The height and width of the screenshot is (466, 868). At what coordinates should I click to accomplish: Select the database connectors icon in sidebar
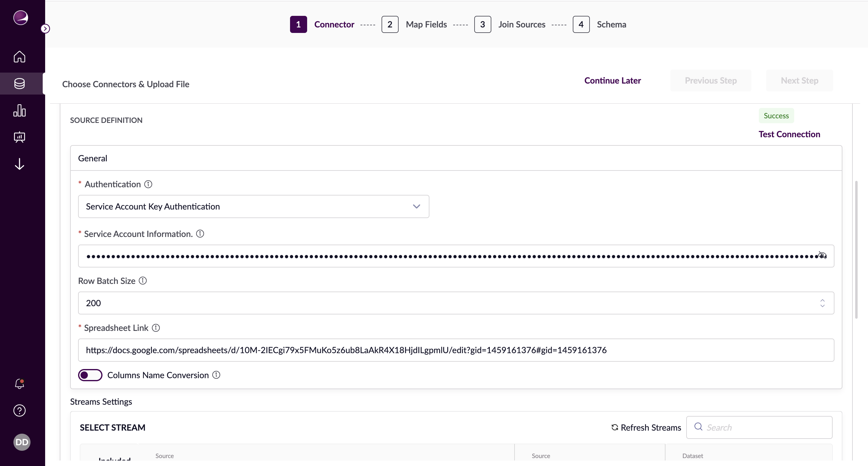(x=19, y=84)
